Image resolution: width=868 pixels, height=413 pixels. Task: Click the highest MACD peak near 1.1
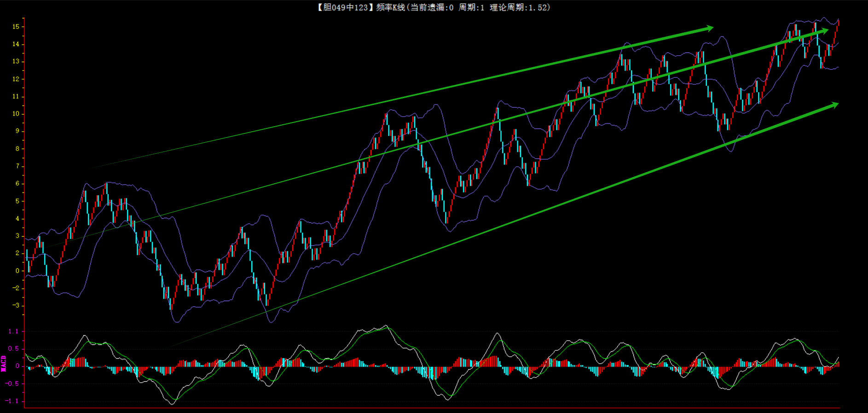386,326
